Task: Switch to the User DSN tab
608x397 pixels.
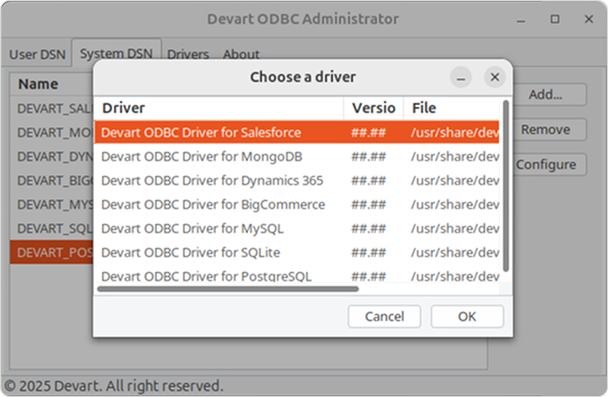Action: [37, 55]
